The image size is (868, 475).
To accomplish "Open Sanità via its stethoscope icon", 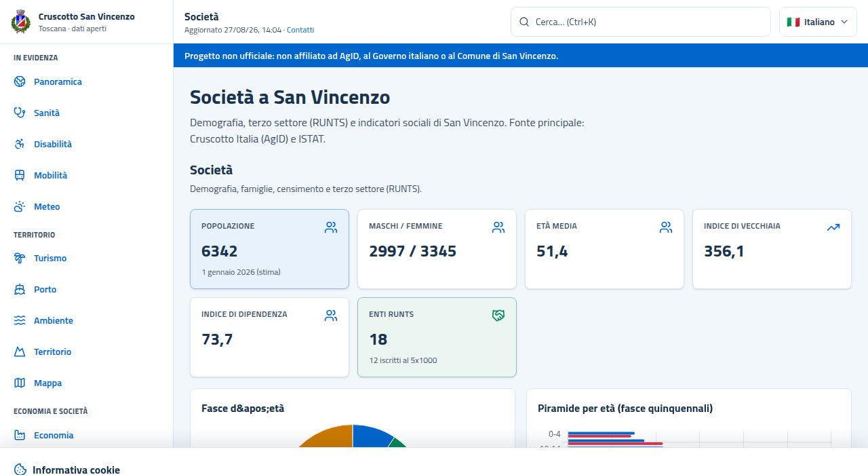I will [x=20, y=113].
